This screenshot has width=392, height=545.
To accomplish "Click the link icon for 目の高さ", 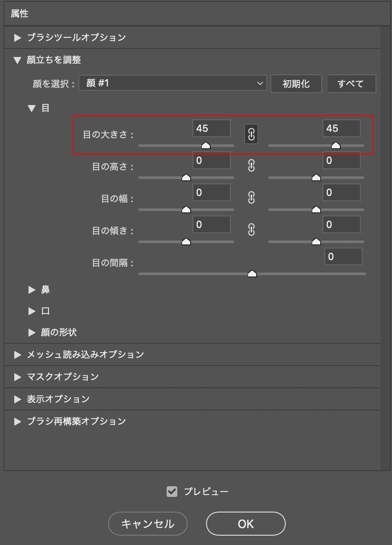I will [251, 166].
